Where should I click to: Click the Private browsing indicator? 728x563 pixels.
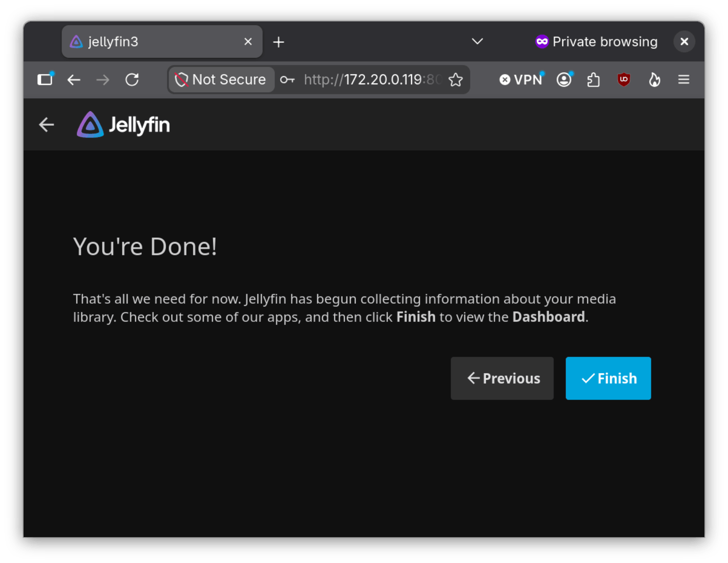pos(596,42)
